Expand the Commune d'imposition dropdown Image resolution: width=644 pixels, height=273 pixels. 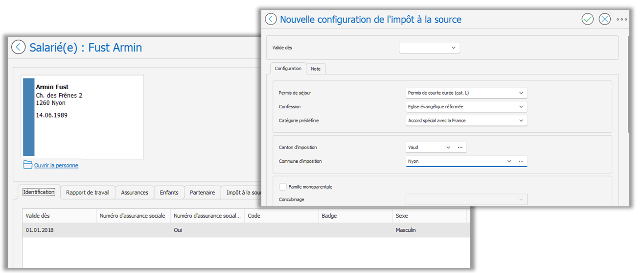click(x=509, y=161)
